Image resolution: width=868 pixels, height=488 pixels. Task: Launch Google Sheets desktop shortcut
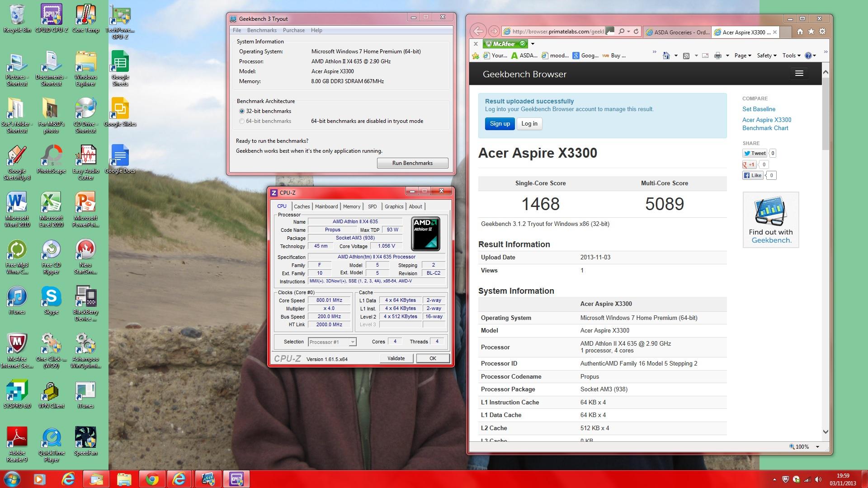(x=120, y=68)
